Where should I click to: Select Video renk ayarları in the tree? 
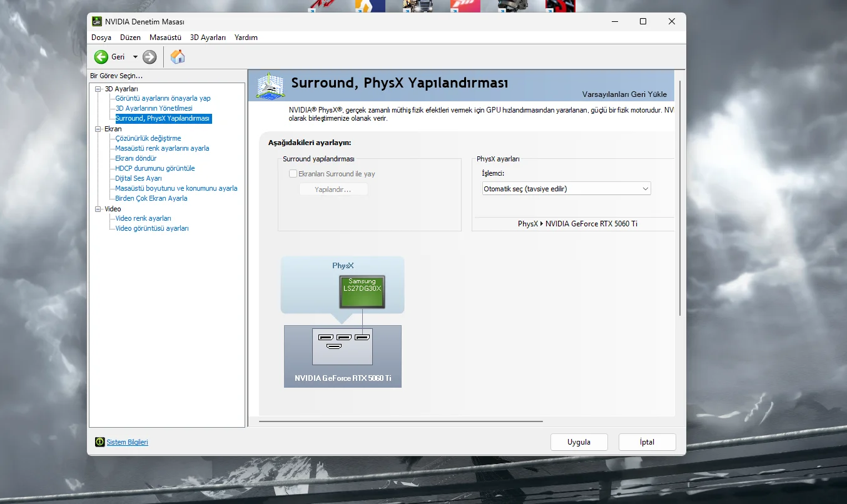(143, 218)
